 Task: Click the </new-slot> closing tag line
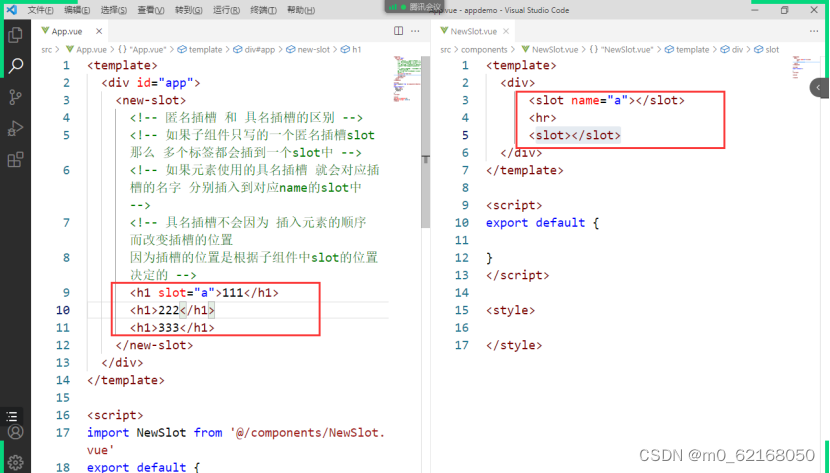coord(154,345)
